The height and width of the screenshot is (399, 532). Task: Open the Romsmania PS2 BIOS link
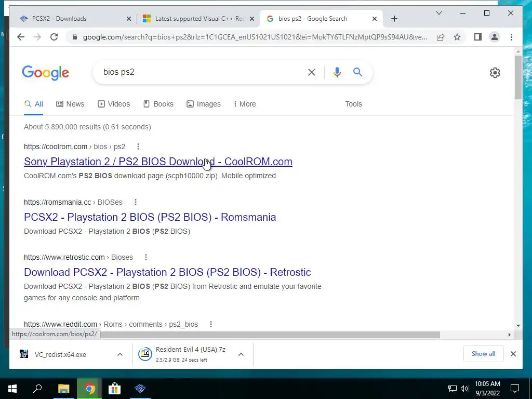pos(150,217)
